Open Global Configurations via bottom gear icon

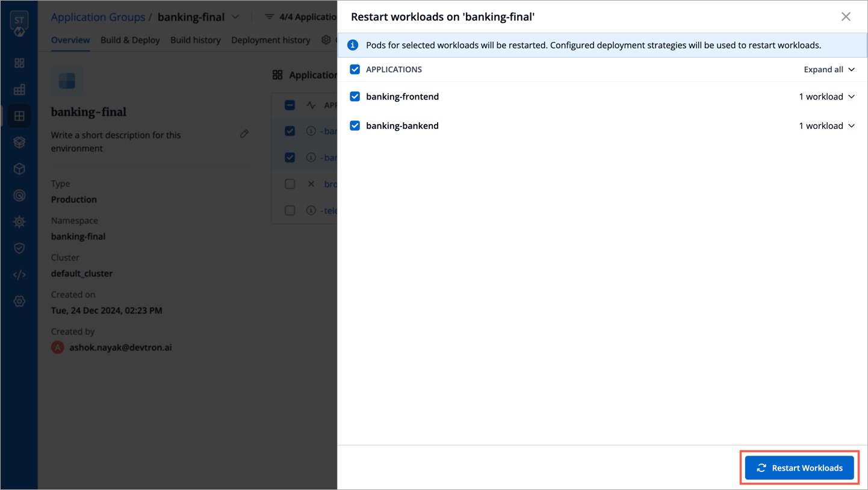point(19,301)
